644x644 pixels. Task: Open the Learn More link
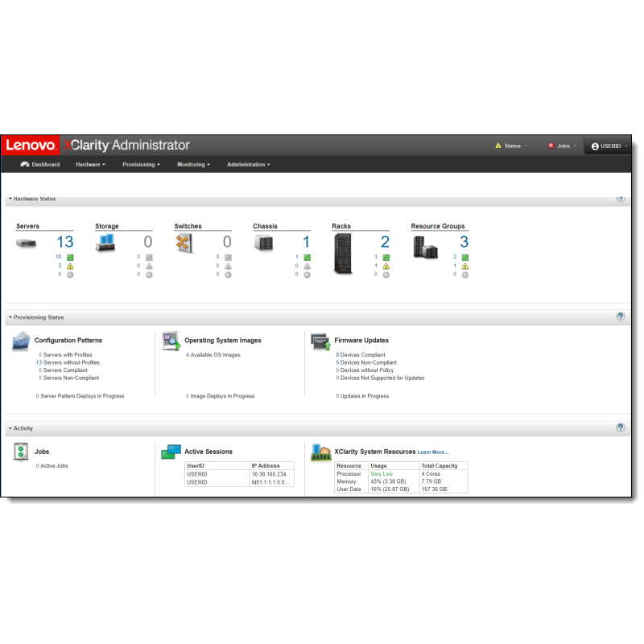pos(433,452)
